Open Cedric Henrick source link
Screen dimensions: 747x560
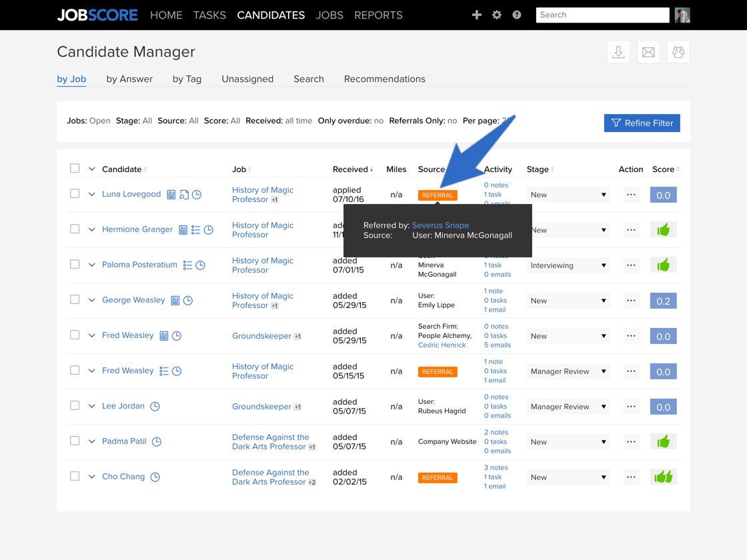pos(442,345)
